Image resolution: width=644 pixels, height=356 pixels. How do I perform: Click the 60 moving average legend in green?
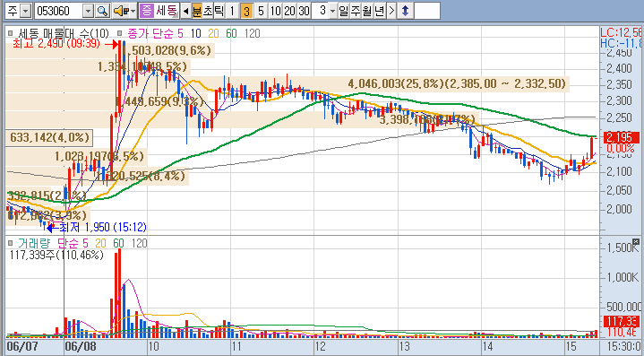click(232, 33)
